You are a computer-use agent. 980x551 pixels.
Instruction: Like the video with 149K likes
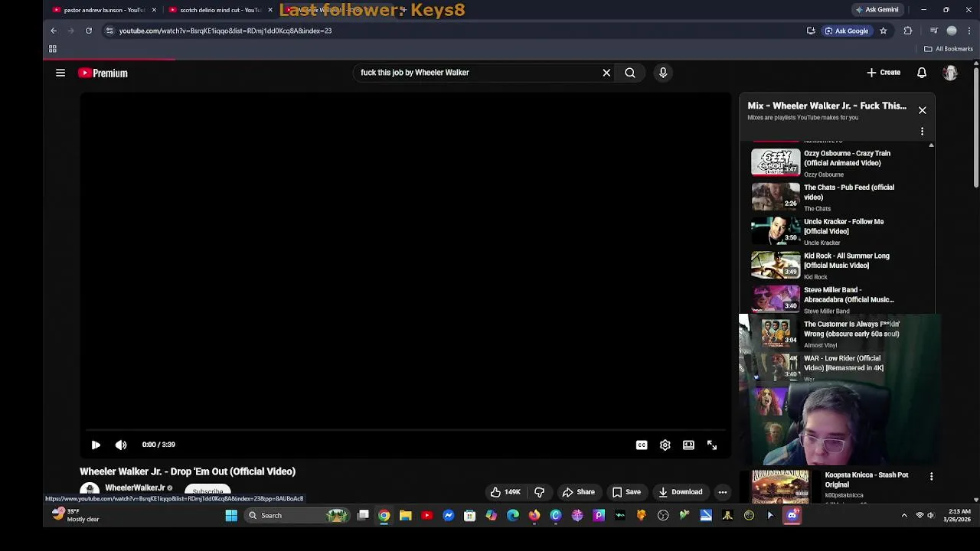coord(505,492)
